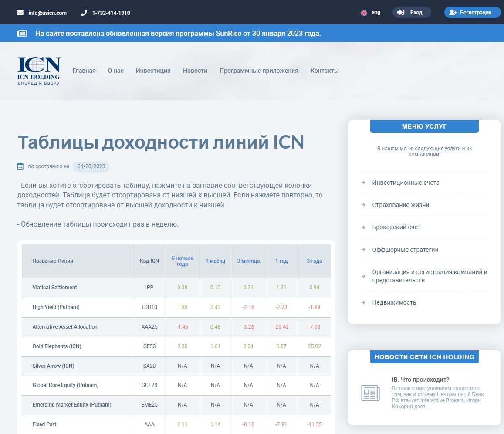Click the newspaper icon in announcement bar
Image resolution: width=504 pixels, height=434 pixels.
[x=22, y=34]
